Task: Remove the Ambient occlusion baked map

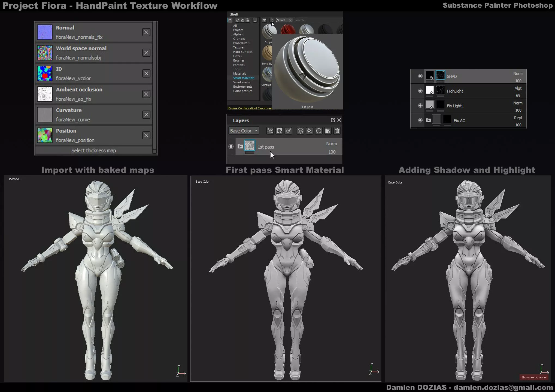Action: point(146,94)
